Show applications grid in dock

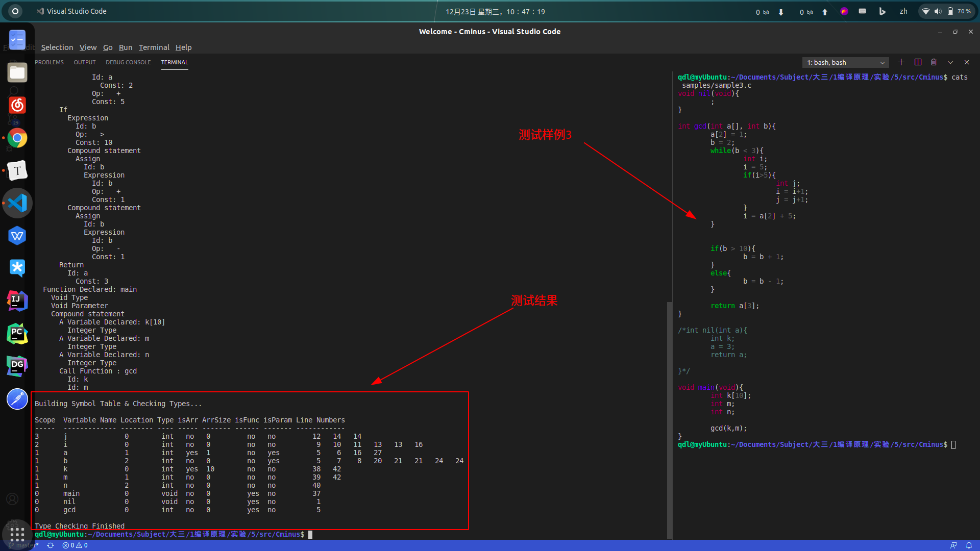tap(17, 534)
